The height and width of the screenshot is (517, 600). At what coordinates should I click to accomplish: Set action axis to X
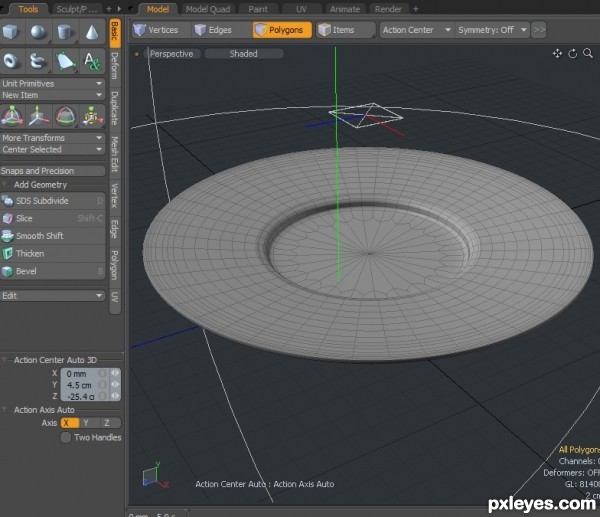pyautogui.click(x=70, y=423)
